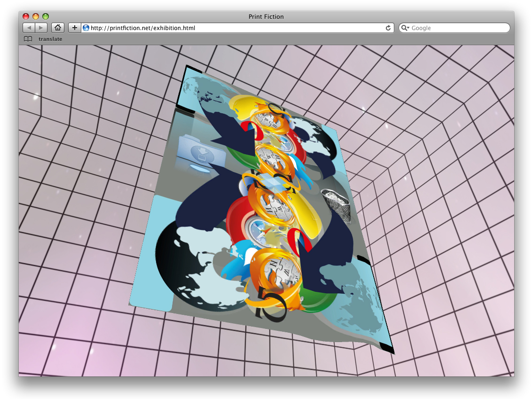Viewport: 532px width, 399px height.
Task: Click the red close window button
Action: [26, 16]
